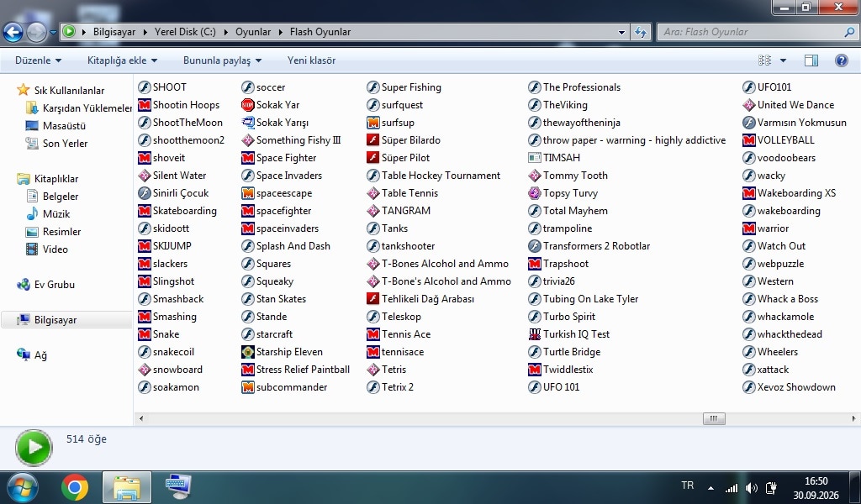The image size is (861, 504).
Task: Click the Starship Eleven game icon
Action: tap(248, 351)
